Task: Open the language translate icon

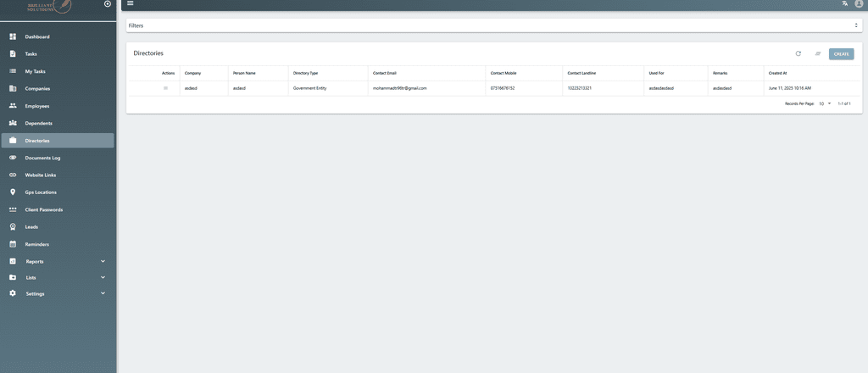Action: click(x=844, y=3)
